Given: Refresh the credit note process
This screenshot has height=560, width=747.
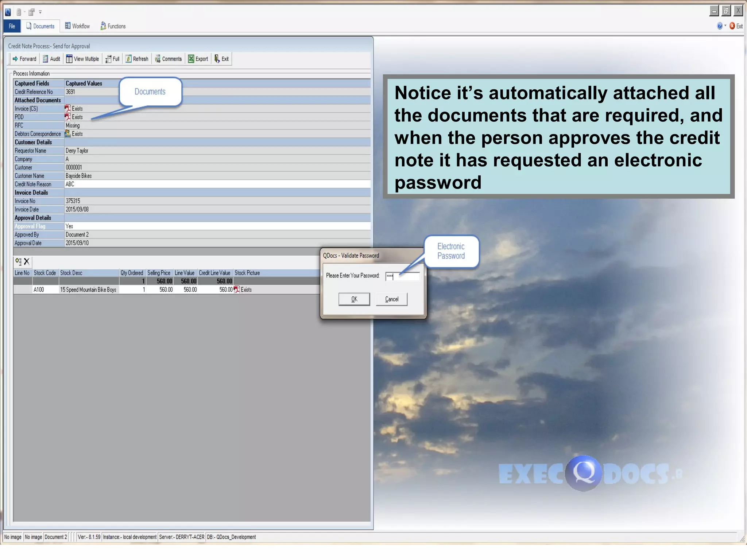Looking at the screenshot, I should pyautogui.click(x=137, y=59).
